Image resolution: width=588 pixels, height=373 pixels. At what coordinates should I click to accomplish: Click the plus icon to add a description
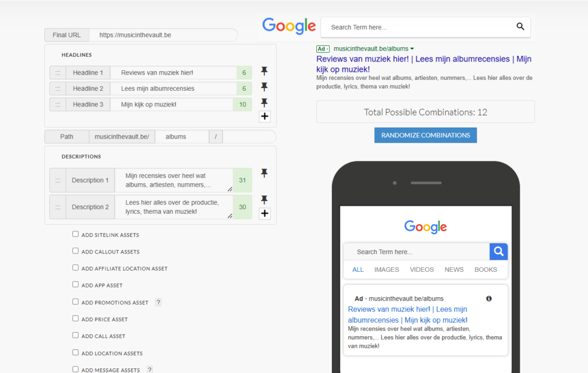tap(265, 214)
